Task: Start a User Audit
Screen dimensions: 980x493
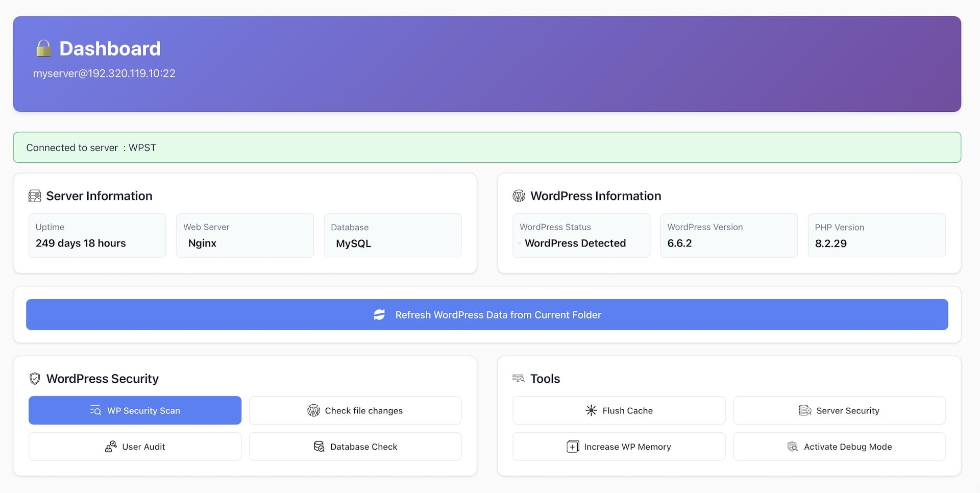Action: (135, 447)
